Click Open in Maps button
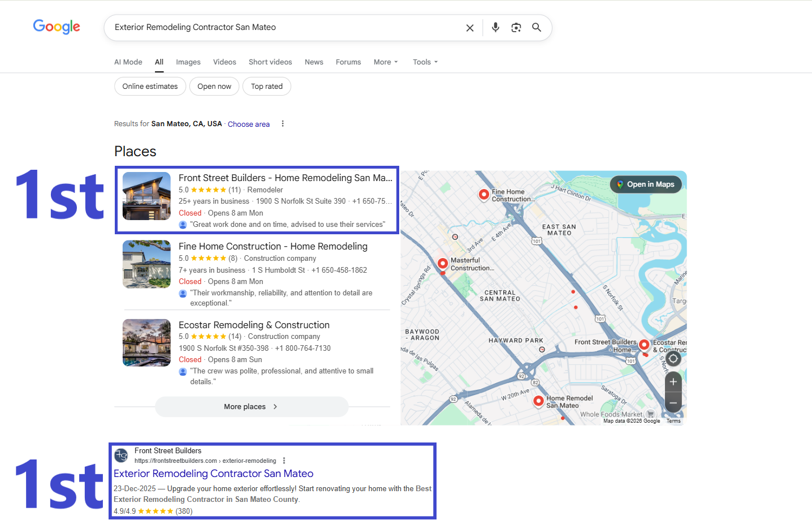This screenshot has width=812, height=520. 646,184
